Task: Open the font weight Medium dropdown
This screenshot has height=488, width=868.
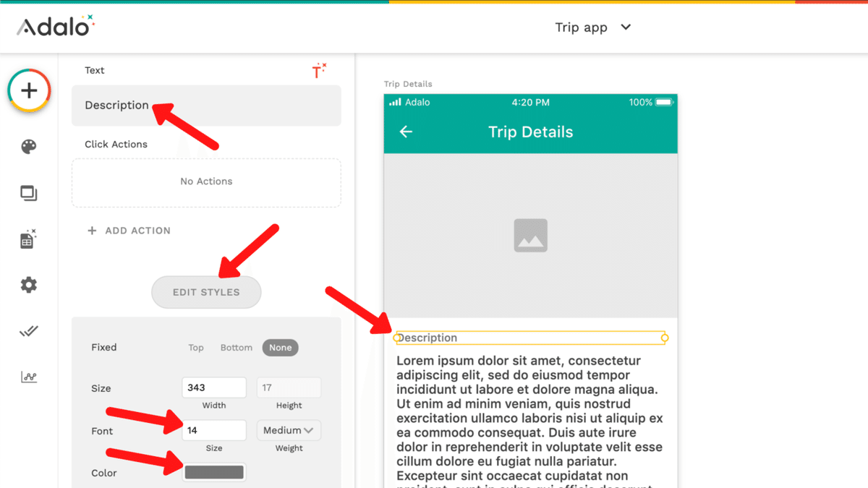Action: [289, 430]
